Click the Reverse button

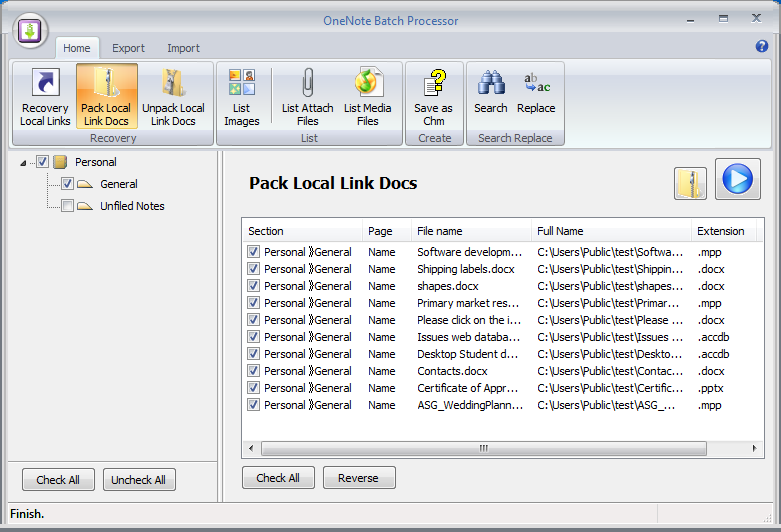[x=359, y=478]
